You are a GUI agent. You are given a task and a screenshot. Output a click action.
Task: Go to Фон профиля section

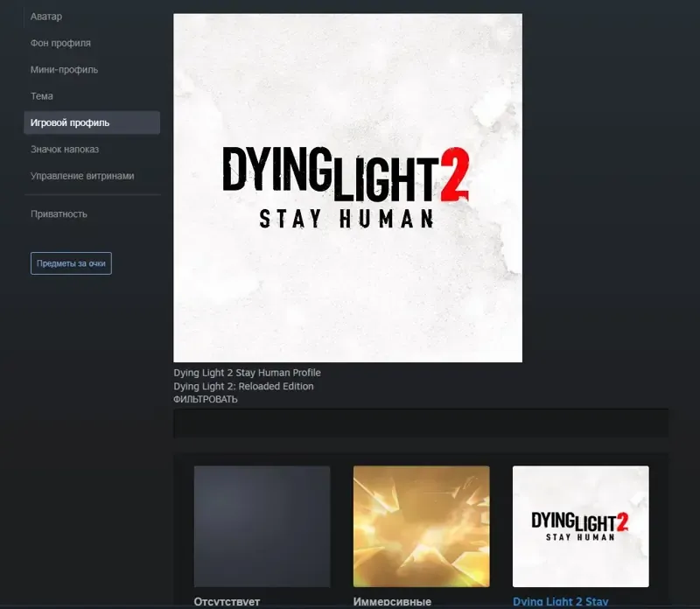60,43
